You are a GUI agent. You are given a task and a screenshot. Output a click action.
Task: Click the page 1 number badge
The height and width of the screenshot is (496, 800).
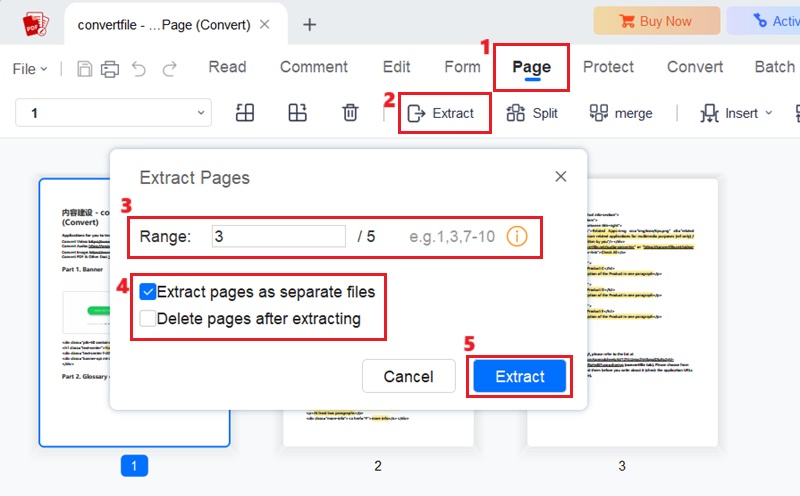pos(134,465)
